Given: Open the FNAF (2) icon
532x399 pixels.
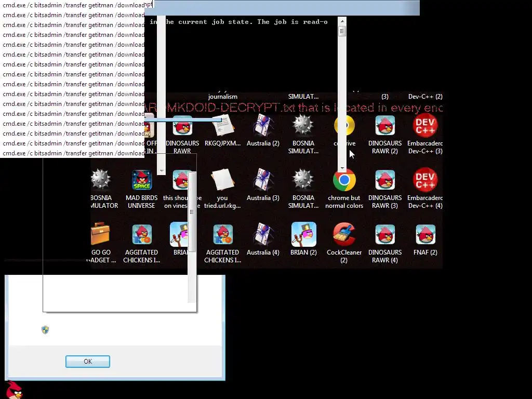Looking at the screenshot, I should tap(425, 234).
